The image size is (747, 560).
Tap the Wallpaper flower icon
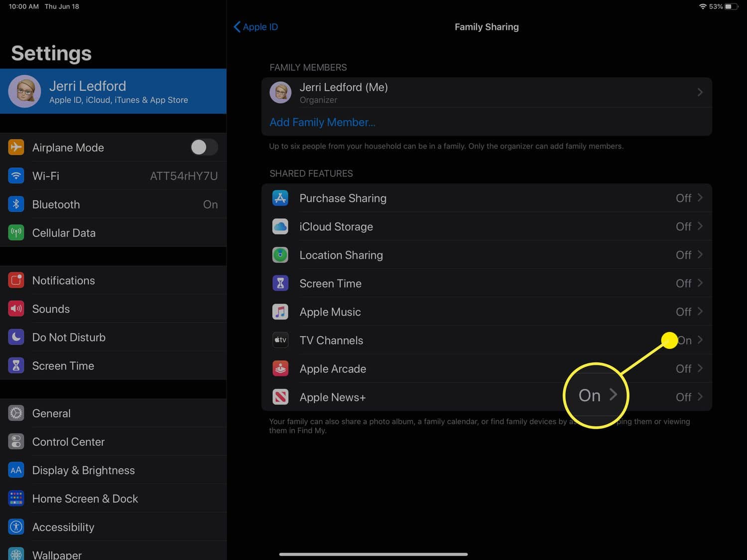click(x=16, y=554)
